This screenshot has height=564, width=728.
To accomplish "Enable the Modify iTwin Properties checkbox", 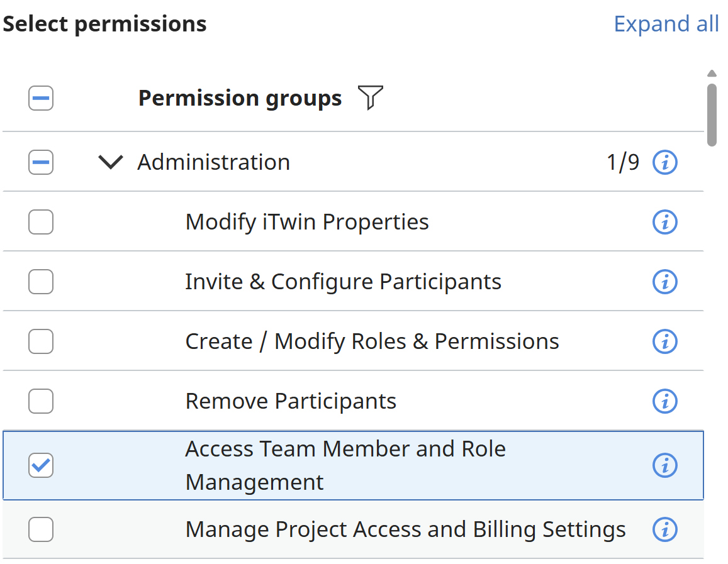I will [x=41, y=222].
